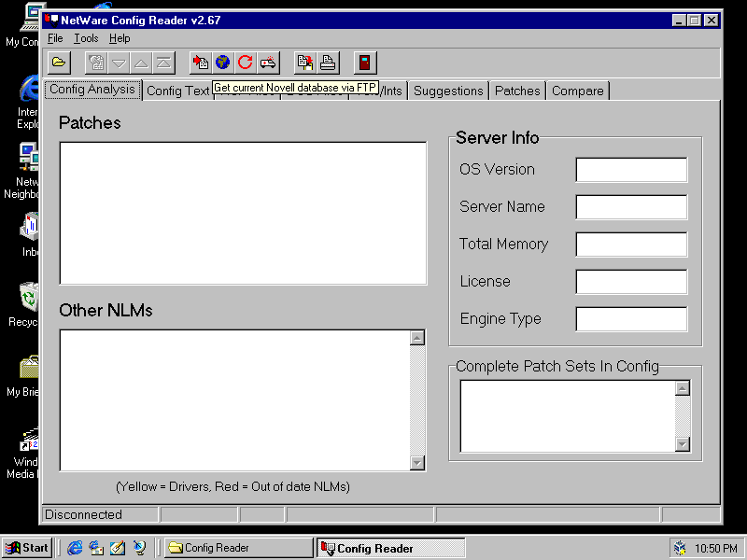Select the Network Neighborhood desktop icon
Image resolution: width=747 pixels, height=560 pixels.
coord(22,171)
